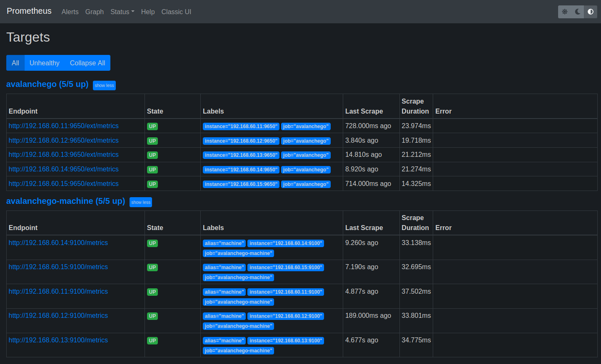Select the browser-preferred theme half-circle icon
This screenshot has width=601, height=364.
tap(591, 12)
